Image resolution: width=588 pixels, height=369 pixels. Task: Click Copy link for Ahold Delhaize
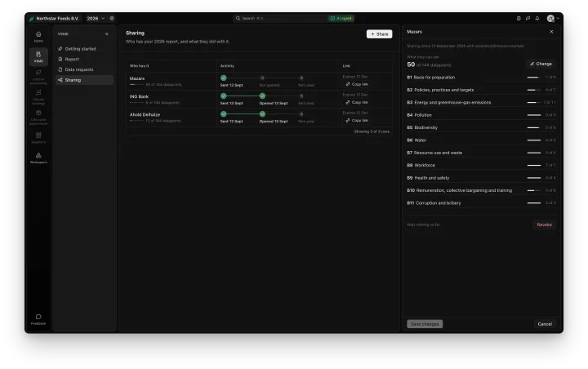pos(357,120)
